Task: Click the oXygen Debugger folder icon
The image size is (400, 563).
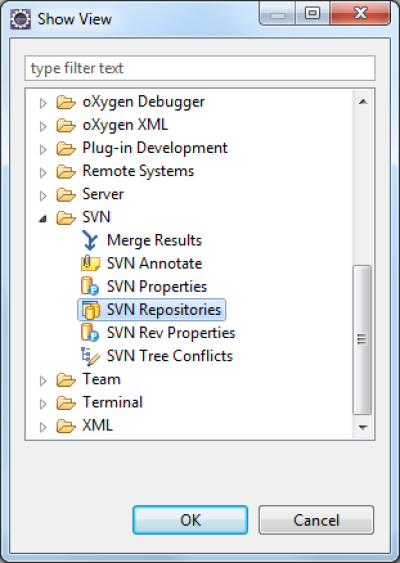Action: coord(66,102)
